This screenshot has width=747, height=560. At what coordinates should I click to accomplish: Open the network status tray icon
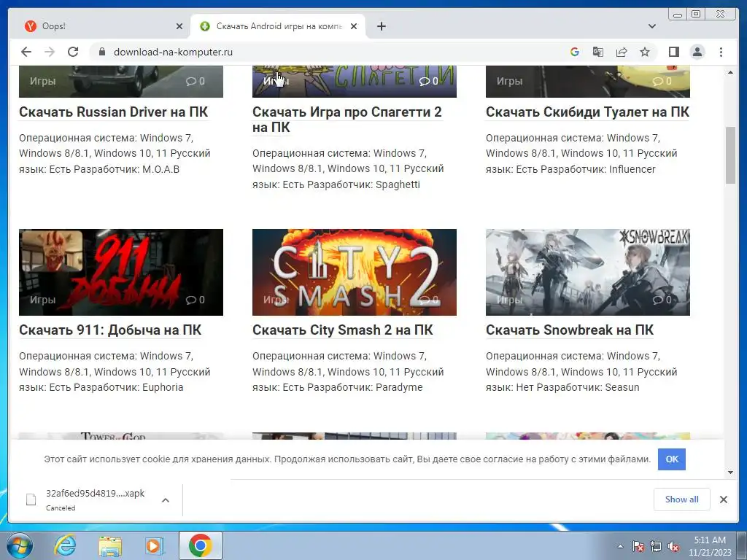click(x=656, y=546)
